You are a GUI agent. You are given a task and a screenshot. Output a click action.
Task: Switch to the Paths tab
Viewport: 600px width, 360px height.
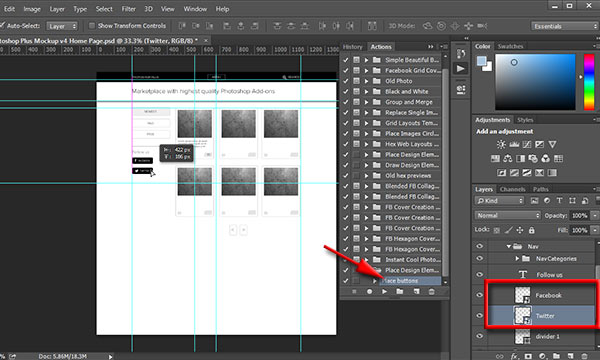[541, 189]
